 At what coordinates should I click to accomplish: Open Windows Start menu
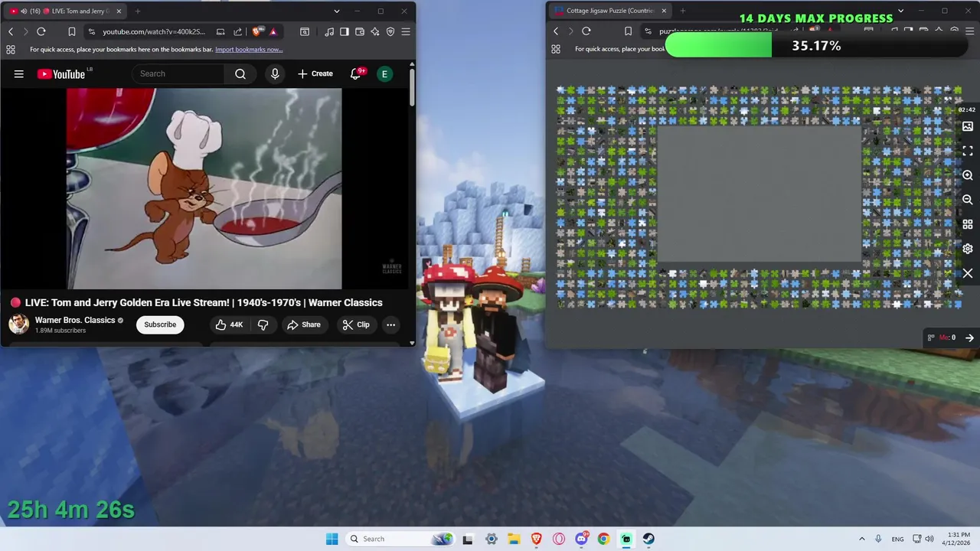332,539
